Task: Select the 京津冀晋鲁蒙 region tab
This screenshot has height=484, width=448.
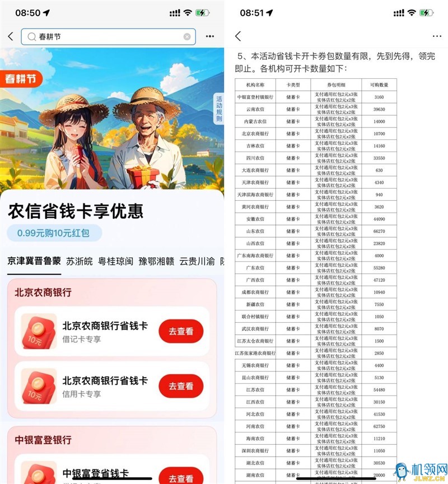Action: (34, 261)
